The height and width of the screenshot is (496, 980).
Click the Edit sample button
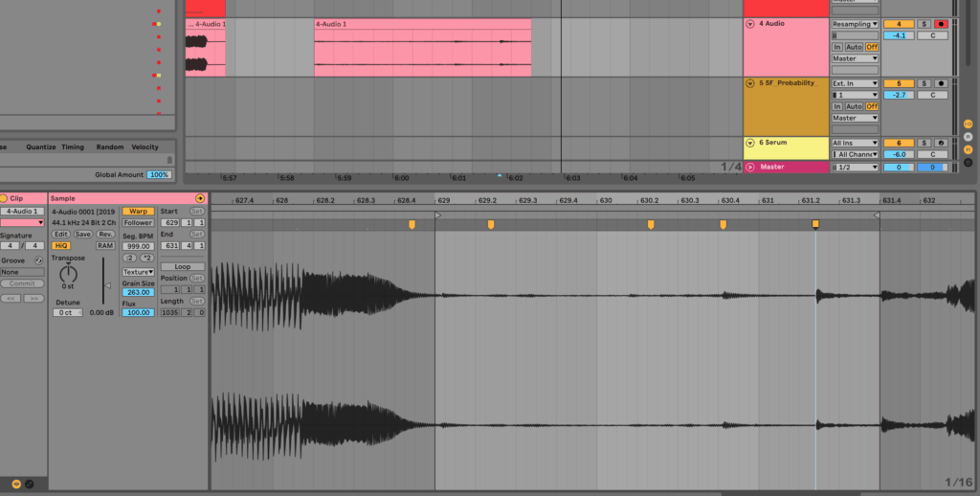pos(60,234)
